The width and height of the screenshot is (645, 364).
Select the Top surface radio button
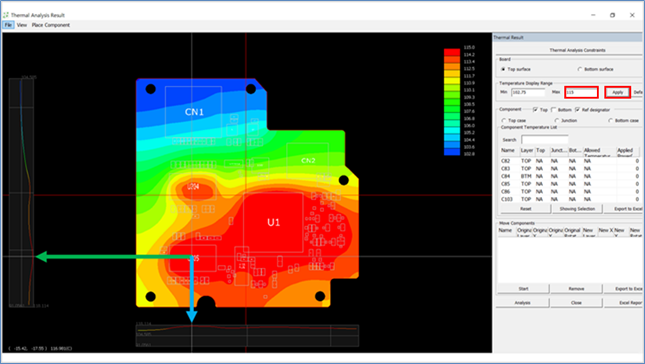tap(503, 70)
